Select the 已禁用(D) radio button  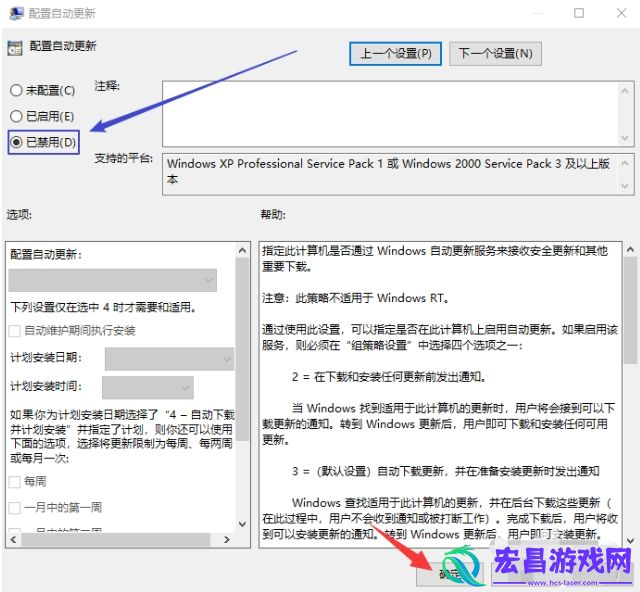pyautogui.click(x=16, y=142)
